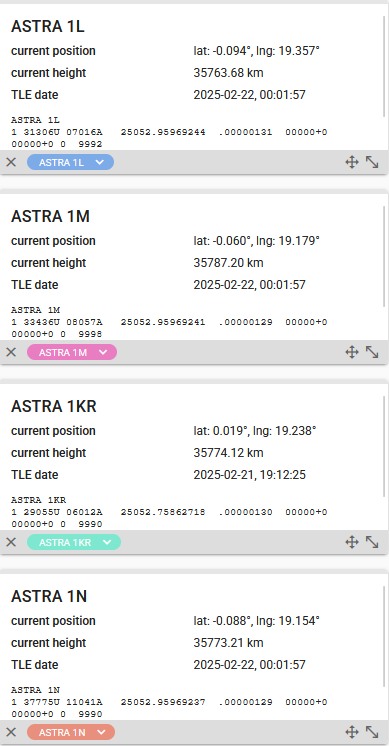
Task: Click the scrollbar in the ASTRA 1KR card
Action: [384, 446]
